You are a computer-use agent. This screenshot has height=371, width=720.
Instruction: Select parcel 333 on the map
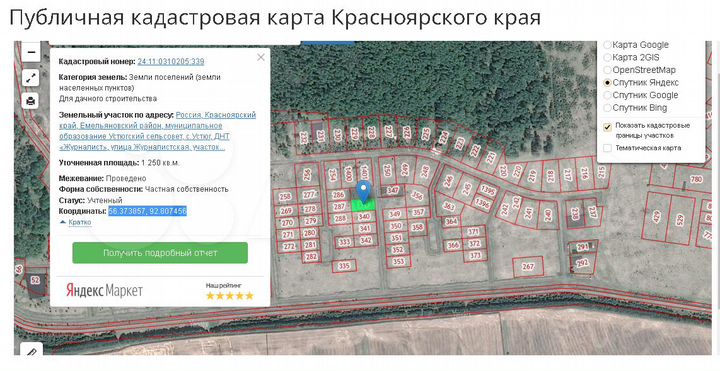[x=343, y=242]
